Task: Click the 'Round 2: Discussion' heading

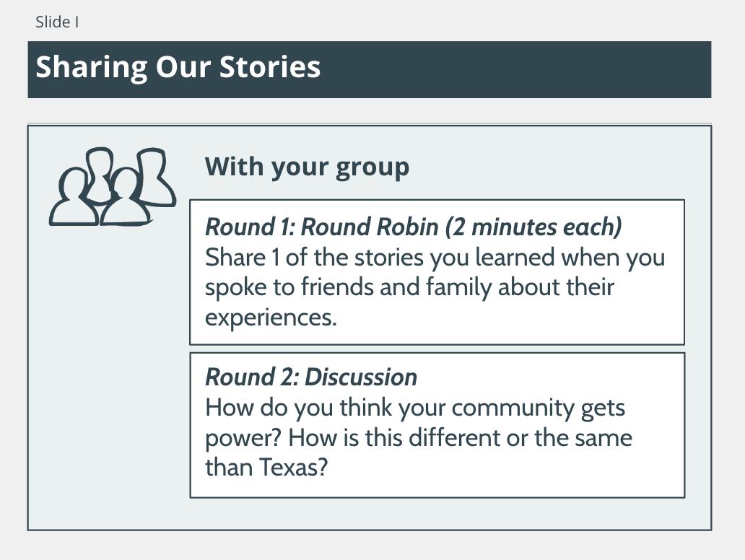Action: (311, 377)
